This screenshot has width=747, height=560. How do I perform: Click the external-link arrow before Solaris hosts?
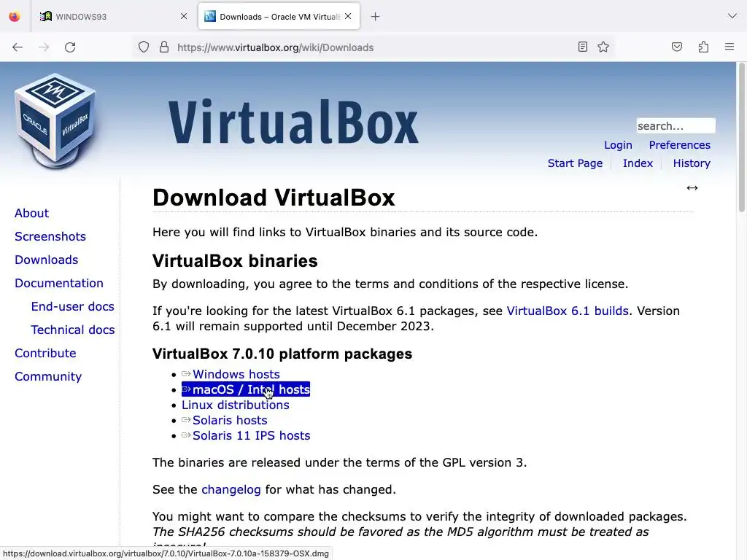click(x=186, y=420)
